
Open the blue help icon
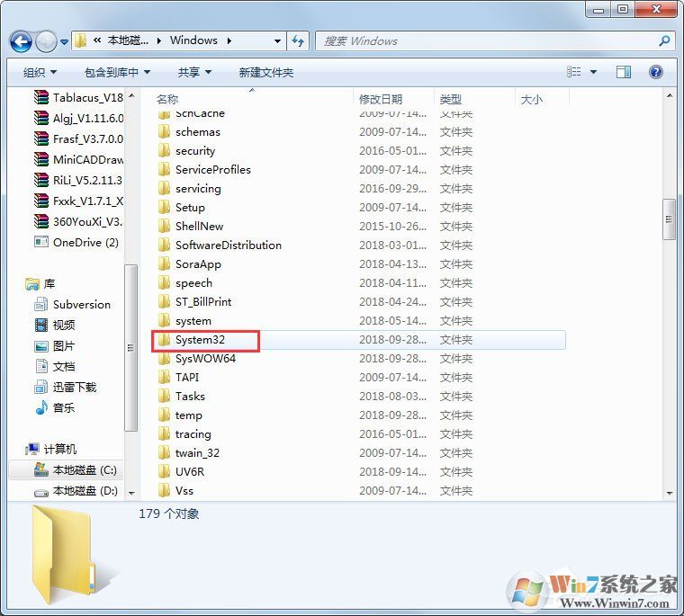pyautogui.click(x=655, y=72)
